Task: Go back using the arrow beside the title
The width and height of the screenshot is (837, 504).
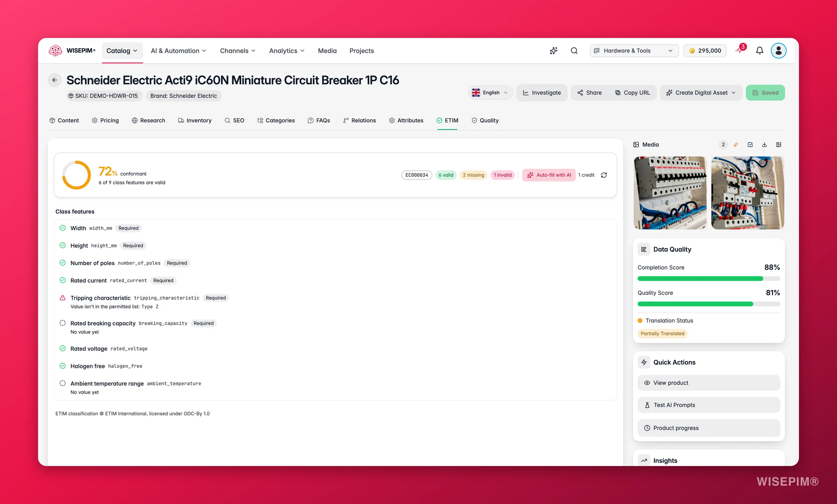Action: click(x=55, y=80)
